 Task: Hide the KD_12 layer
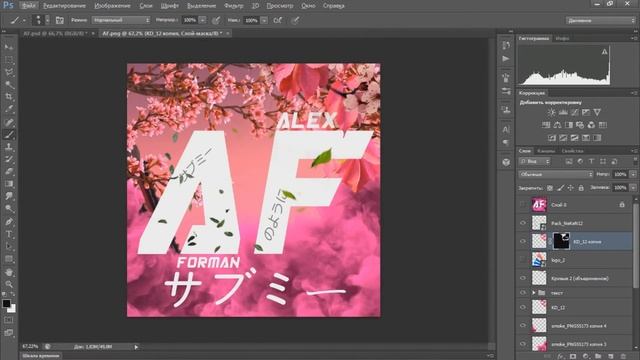pyautogui.click(x=523, y=307)
